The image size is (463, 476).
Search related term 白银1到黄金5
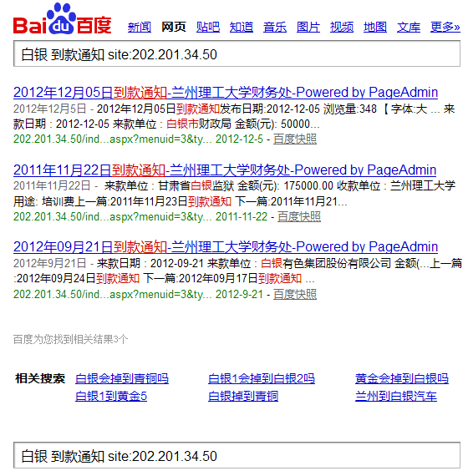111,396
